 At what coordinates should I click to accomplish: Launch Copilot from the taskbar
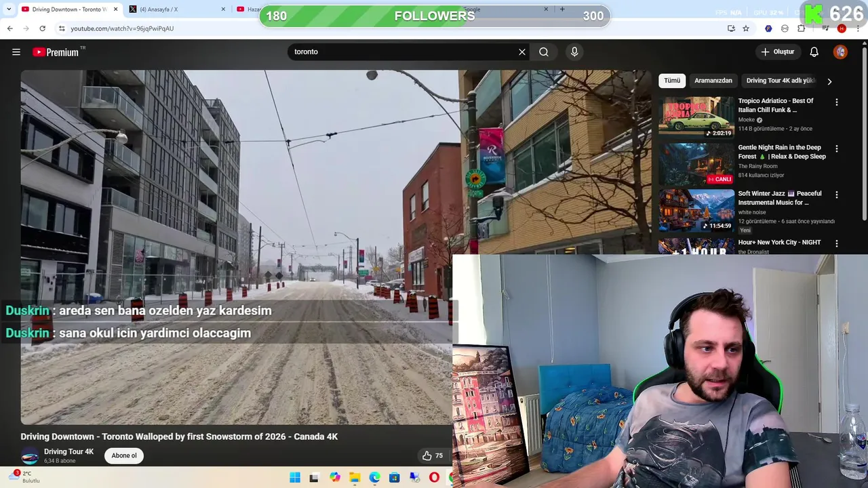click(335, 478)
